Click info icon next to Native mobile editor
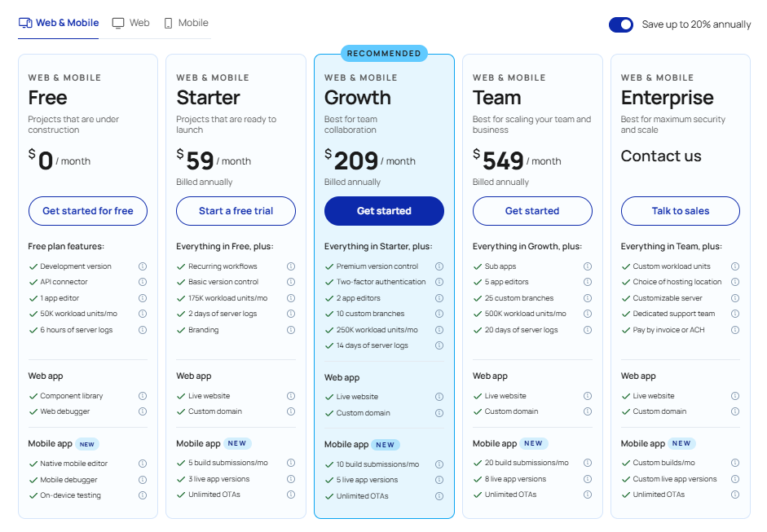 pyautogui.click(x=143, y=464)
